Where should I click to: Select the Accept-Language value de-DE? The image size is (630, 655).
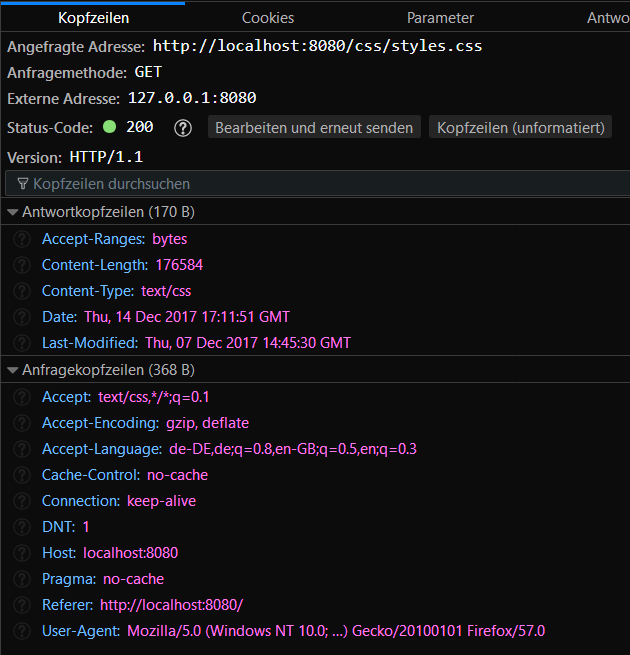coord(293,449)
